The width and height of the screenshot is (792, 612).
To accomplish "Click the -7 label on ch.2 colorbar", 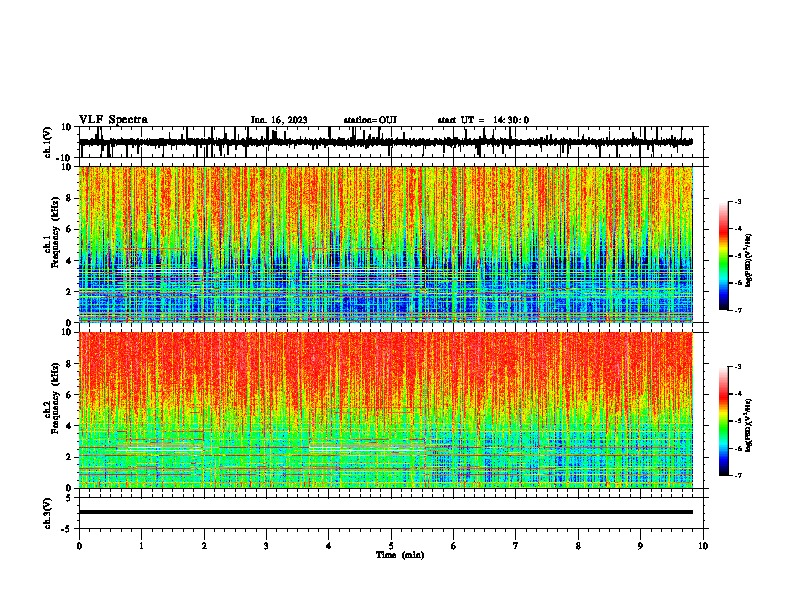I will point(737,475).
